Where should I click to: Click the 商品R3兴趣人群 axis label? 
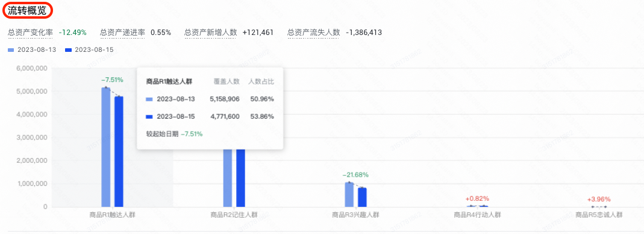tap(355, 215)
